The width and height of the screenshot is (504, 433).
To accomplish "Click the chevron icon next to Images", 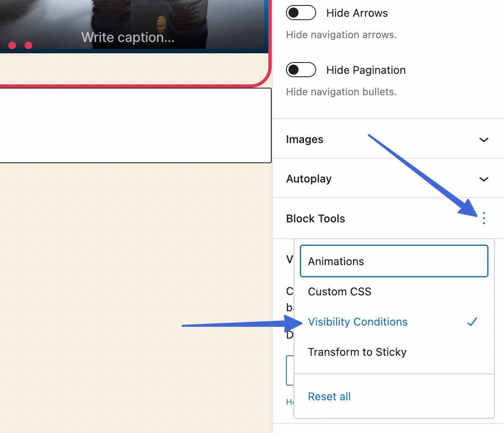I will click(x=483, y=140).
